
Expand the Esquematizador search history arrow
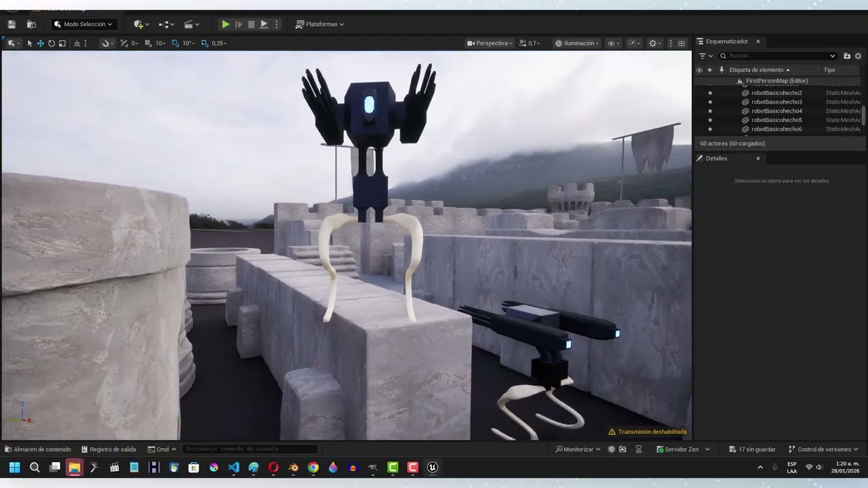833,56
